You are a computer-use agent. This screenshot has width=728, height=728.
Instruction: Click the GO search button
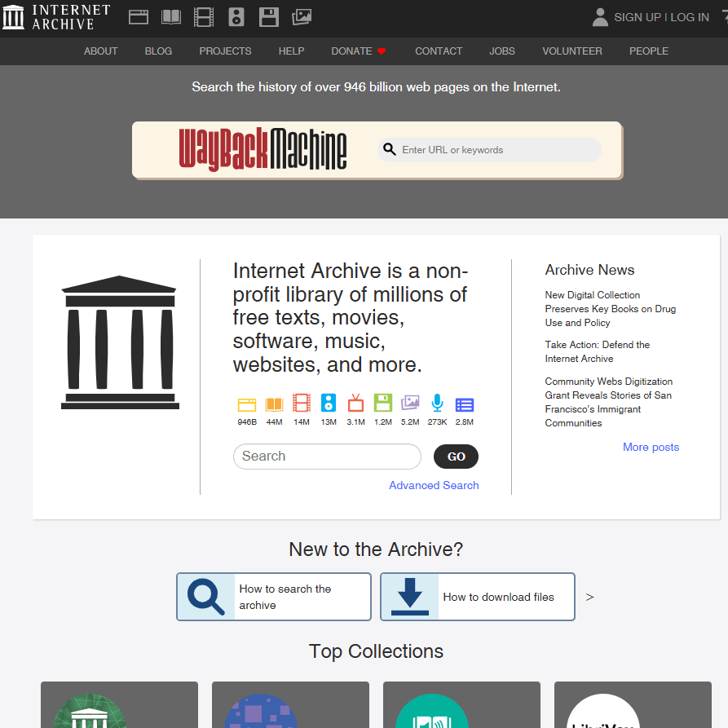coord(456,457)
